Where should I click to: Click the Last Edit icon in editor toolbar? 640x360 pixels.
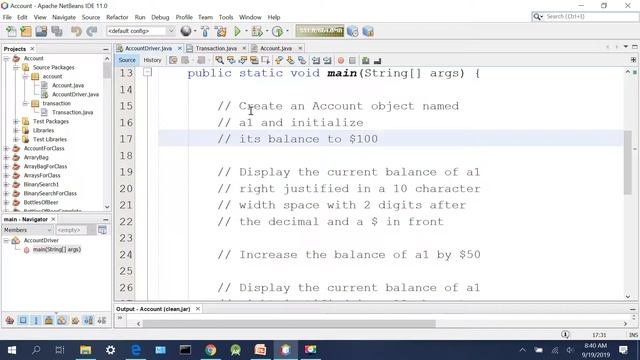[173, 60]
